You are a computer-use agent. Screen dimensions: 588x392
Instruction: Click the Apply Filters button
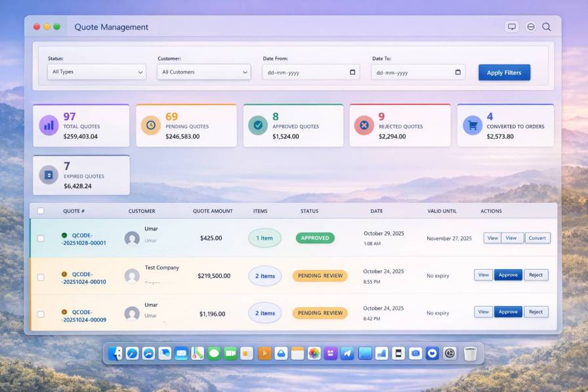[504, 72]
